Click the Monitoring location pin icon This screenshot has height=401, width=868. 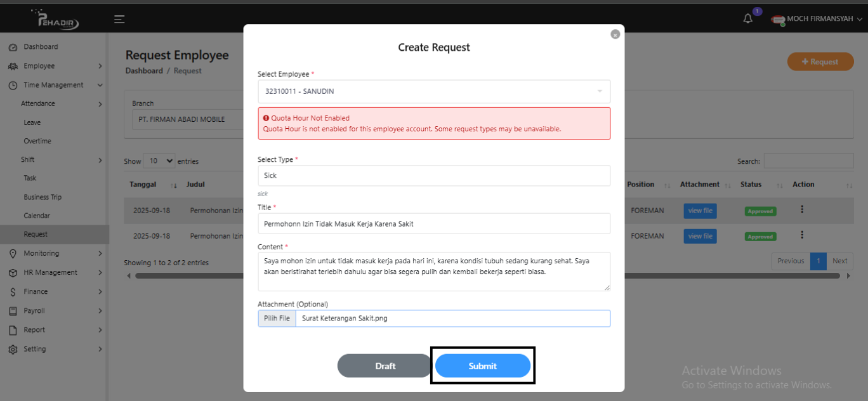pyautogui.click(x=13, y=253)
